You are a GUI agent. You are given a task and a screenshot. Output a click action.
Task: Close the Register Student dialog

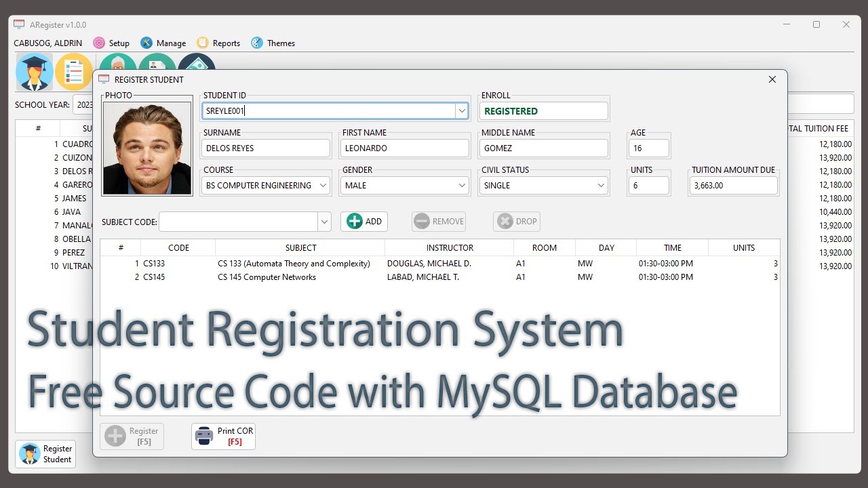(x=772, y=79)
